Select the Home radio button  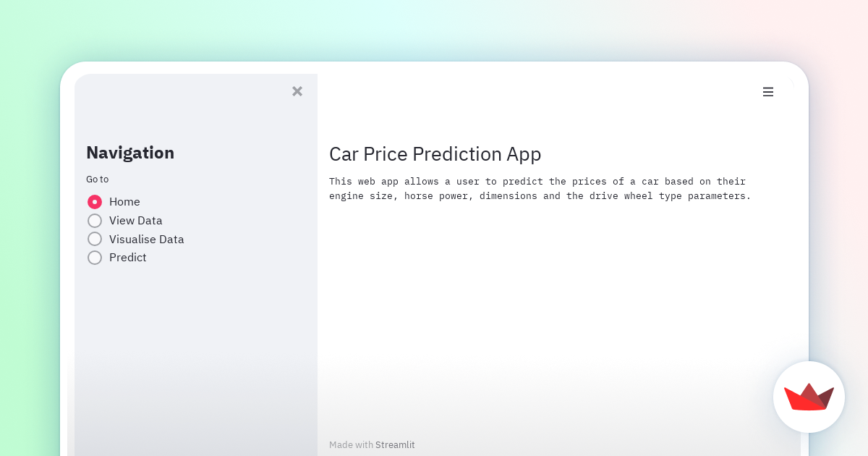point(95,202)
